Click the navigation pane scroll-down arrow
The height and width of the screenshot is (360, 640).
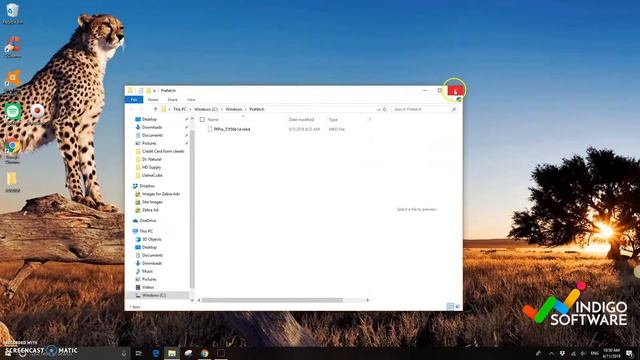point(192,300)
